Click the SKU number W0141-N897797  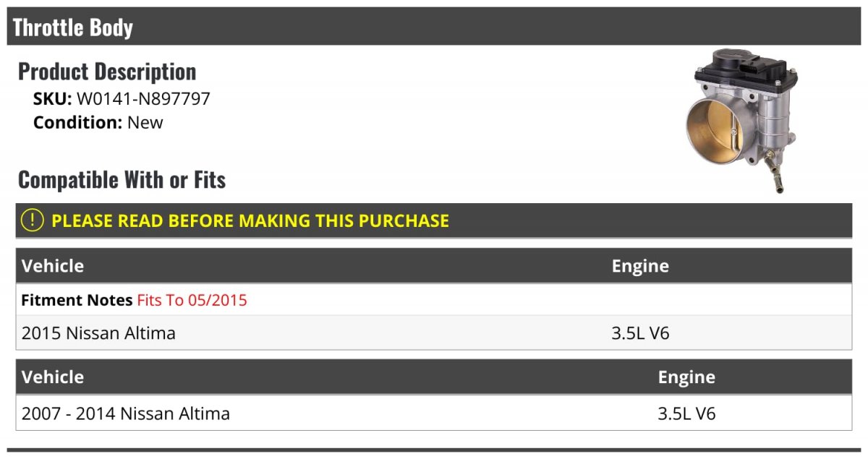(x=143, y=99)
